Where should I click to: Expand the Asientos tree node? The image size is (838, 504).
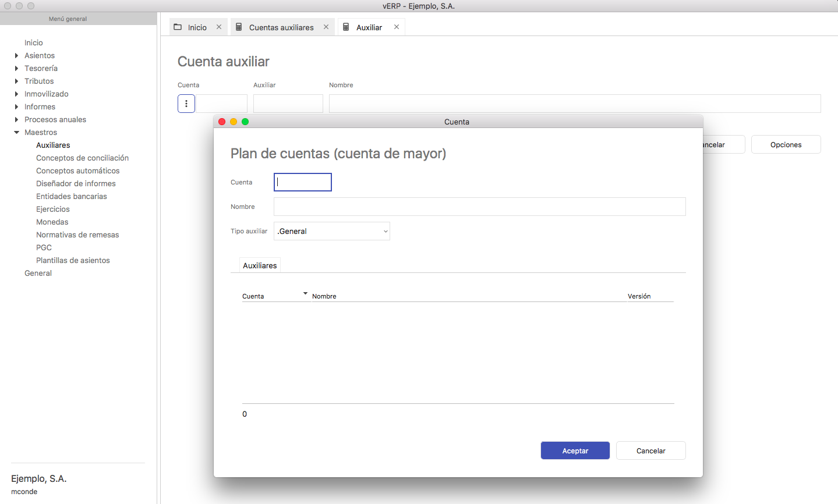tap(16, 56)
